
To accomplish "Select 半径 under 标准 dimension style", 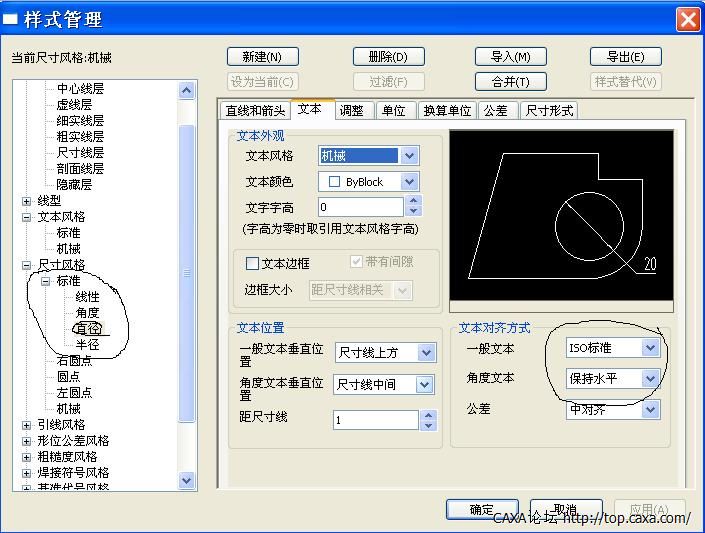I will pos(87,345).
